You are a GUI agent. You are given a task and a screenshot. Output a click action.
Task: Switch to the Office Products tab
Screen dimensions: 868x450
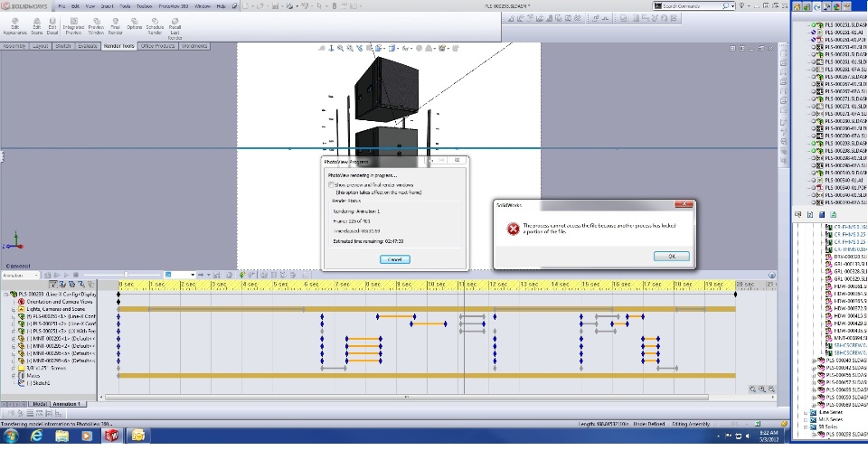coord(157,46)
